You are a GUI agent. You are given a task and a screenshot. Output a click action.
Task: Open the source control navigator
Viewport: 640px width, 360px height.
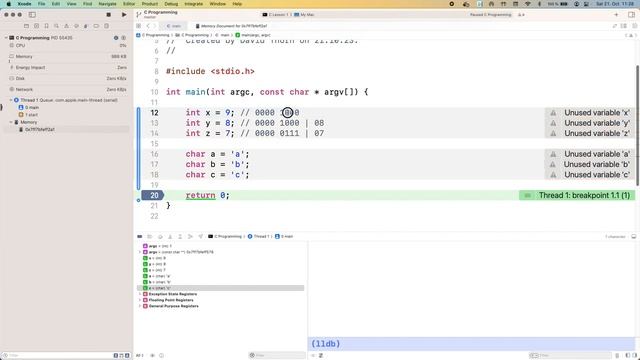click(x=36, y=26)
